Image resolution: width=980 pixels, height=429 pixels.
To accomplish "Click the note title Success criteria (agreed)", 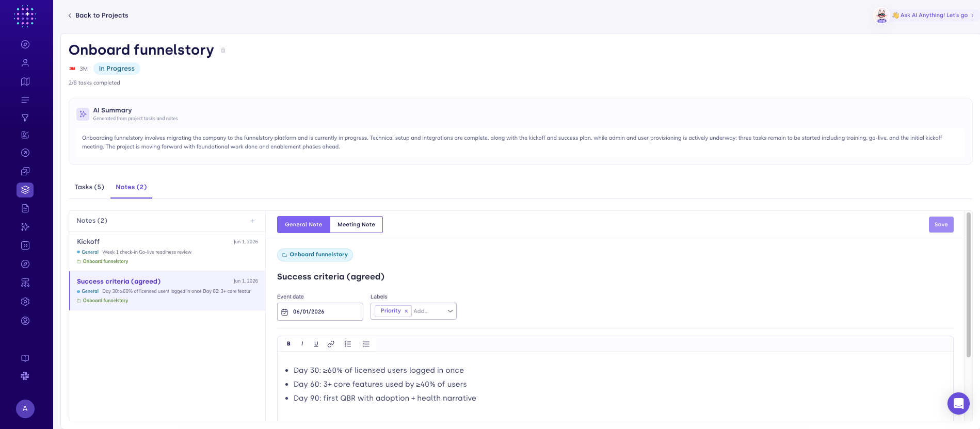I will tap(331, 277).
